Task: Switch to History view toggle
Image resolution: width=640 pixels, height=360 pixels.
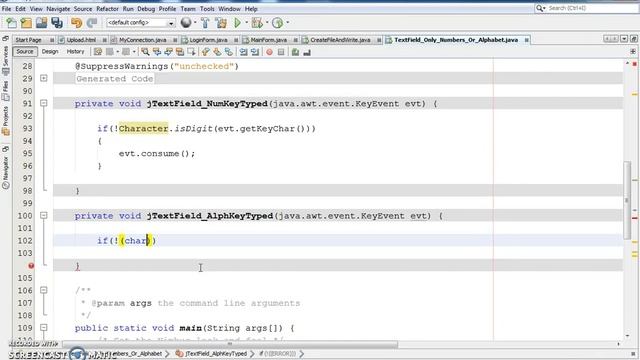Action: point(75,51)
